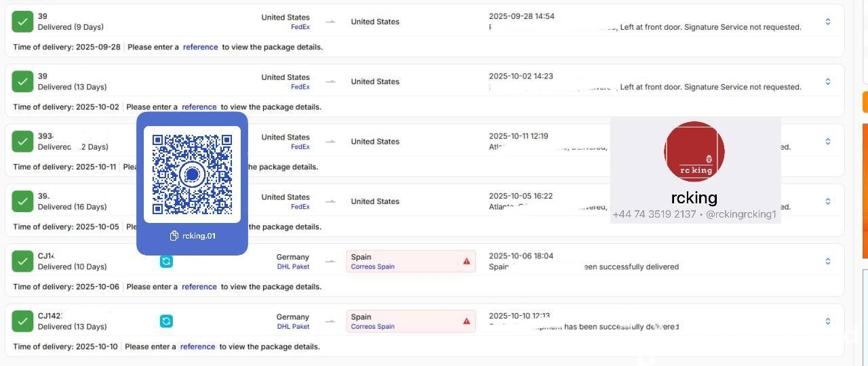Click red warning icon in 2025-10-06 Spain box

click(x=467, y=261)
